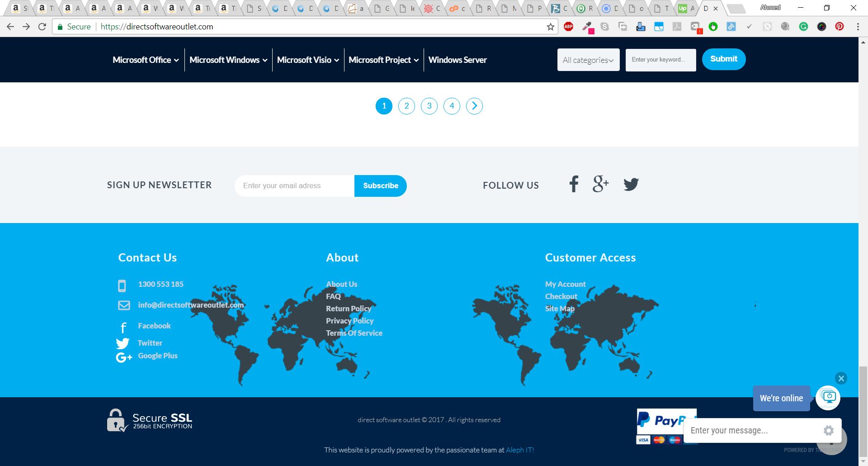
Task: Open the Checkout link
Action: 561,296
